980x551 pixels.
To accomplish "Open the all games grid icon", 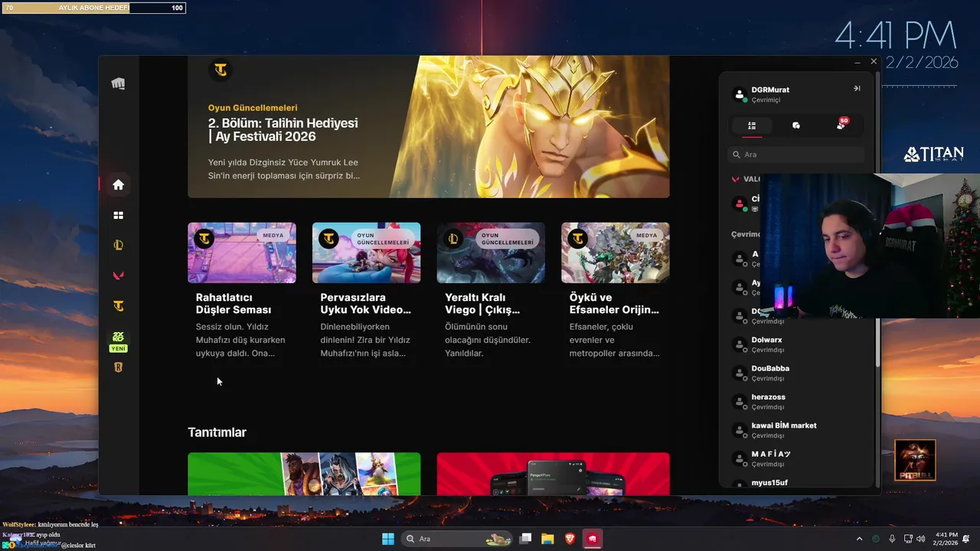I will tap(118, 215).
